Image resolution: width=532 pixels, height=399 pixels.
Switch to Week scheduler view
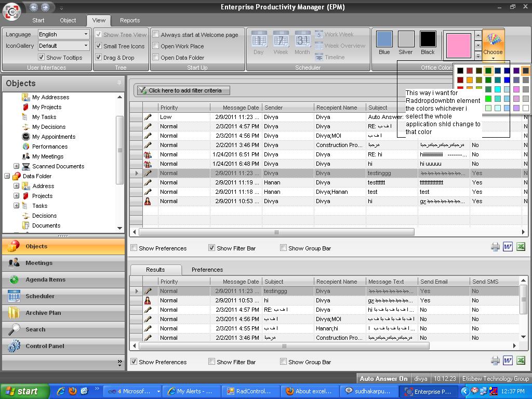click(x=281, y=43)
